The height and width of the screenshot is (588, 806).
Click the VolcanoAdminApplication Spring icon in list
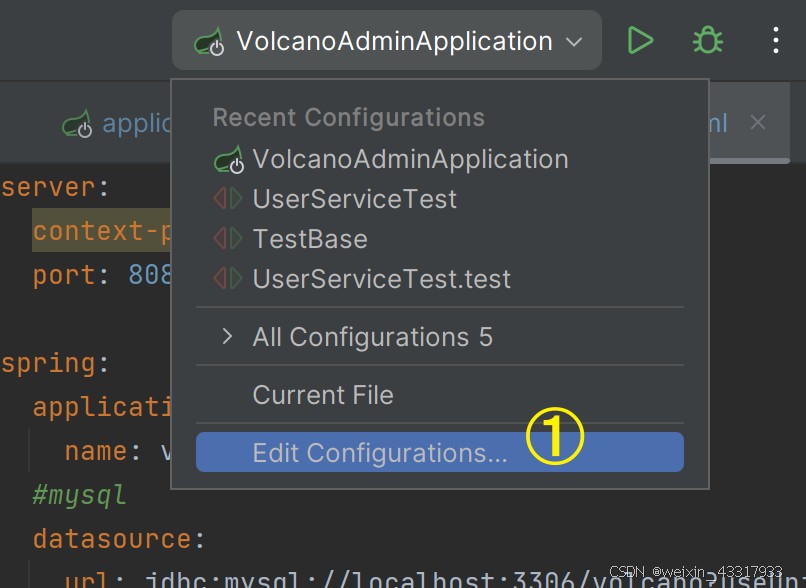pos(229,160)
